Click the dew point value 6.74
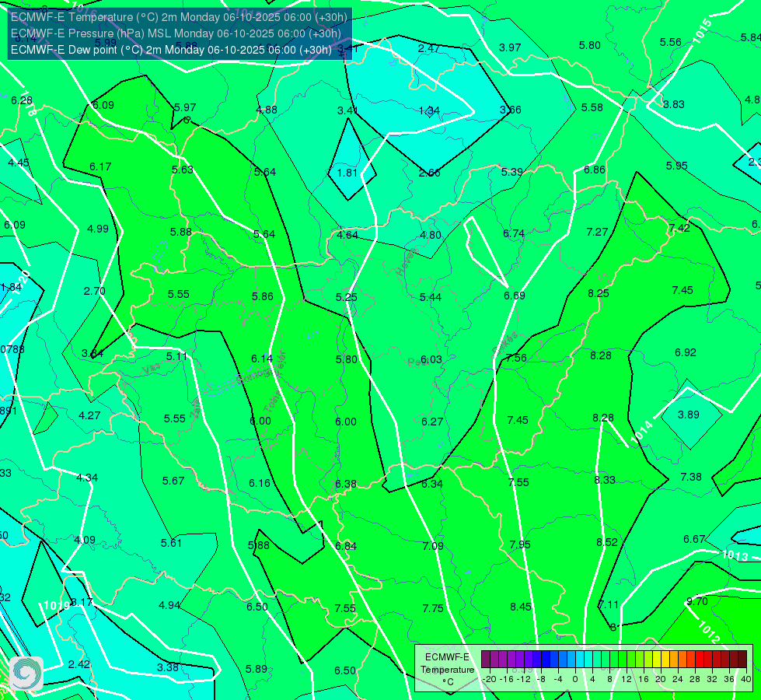Viewport: 761px width, 700px height. click(514, 233)
